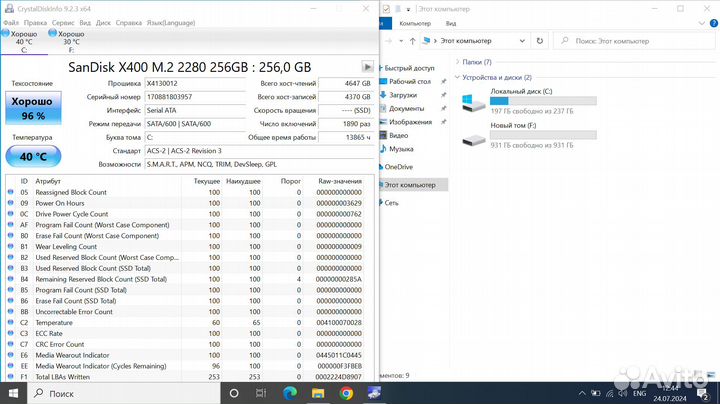Click the SATA/600 transfer mode field
The height and width of the screenshot is (404, 720).
coord(196,124)
